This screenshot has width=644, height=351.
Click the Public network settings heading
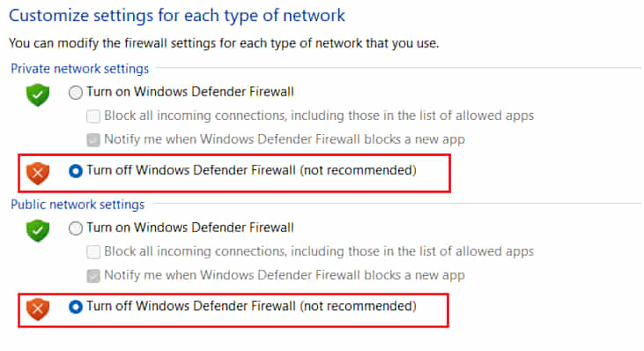point(78,205)
